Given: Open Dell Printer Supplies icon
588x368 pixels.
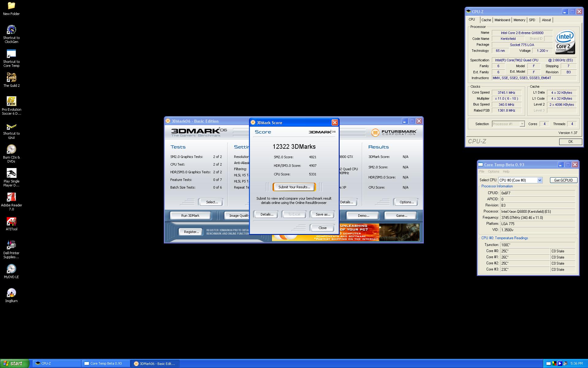Looking at the screenshot, I should (11, 249).
